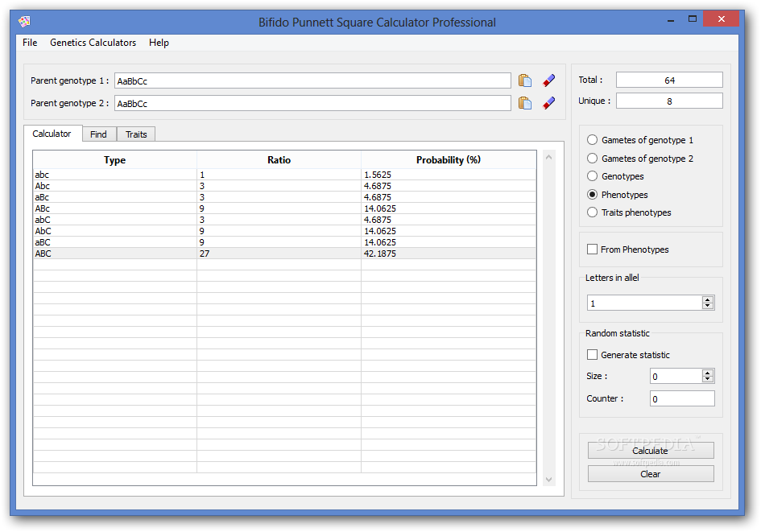Sort by Ratio column header
761x532 pixels.
click(279, 159)
